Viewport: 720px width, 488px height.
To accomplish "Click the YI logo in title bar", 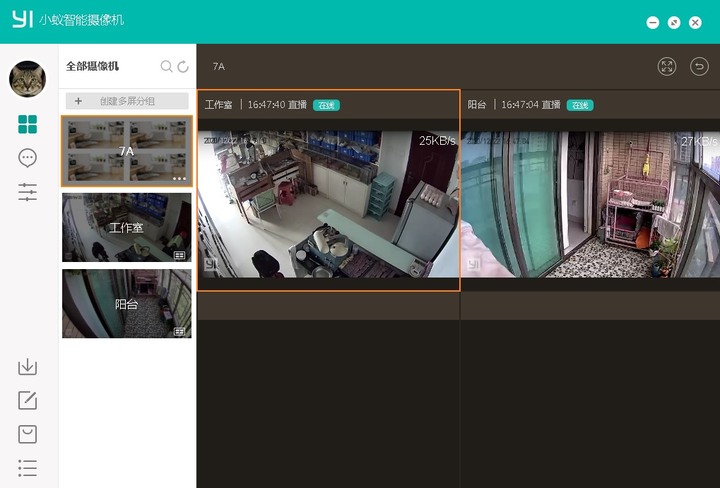I will click(22, 19).
